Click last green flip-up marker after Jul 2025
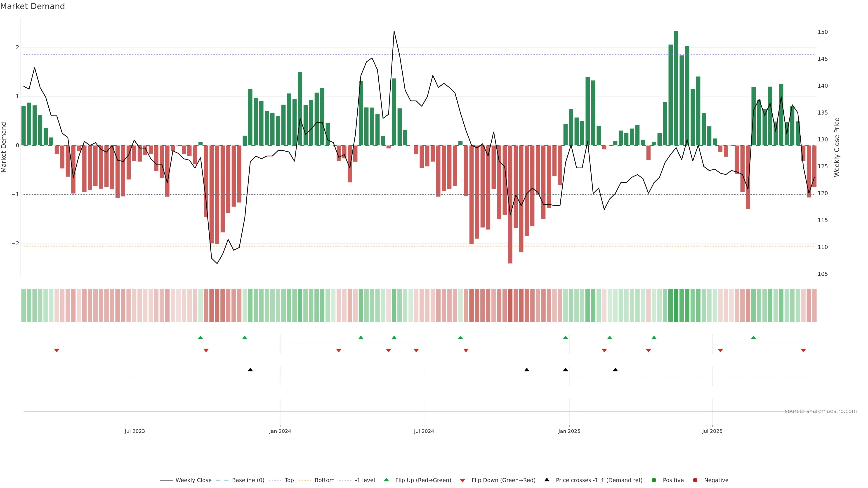868x488 pixels. click(x=753, y=338)
